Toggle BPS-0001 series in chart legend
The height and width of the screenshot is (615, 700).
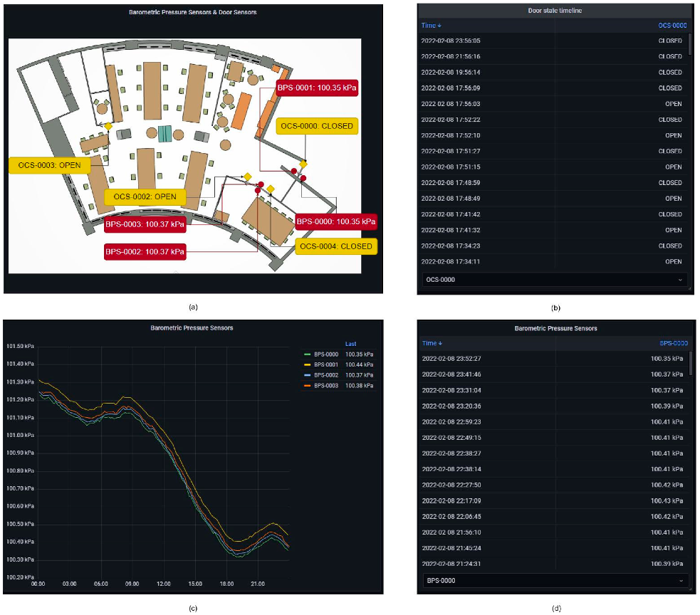[x=328, y=364]
